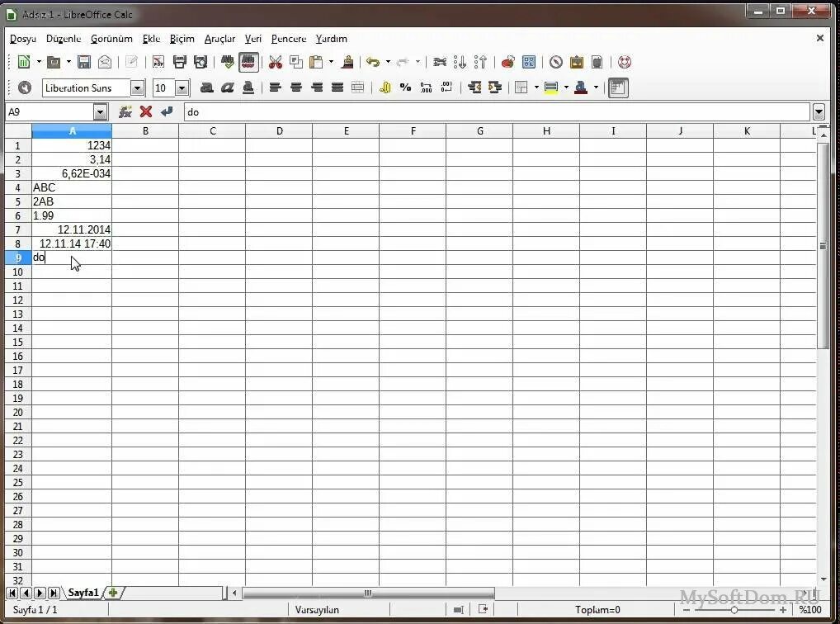Select cell B5 in the spreadsheet
The width and height of the screenshot is (840, 624).
coord(145,201)
